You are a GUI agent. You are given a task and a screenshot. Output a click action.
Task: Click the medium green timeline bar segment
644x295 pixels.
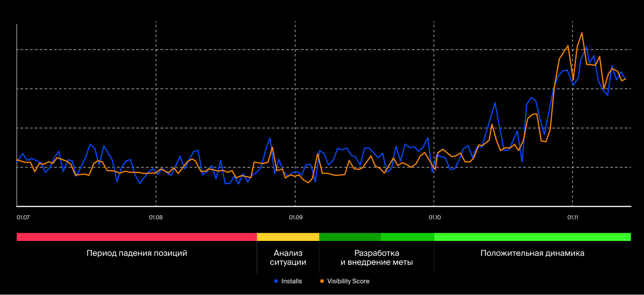pyautogui.click(x=408, y=237)
